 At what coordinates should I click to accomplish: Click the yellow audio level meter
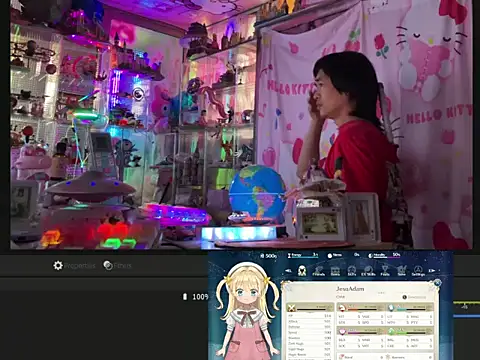[466, 303]
